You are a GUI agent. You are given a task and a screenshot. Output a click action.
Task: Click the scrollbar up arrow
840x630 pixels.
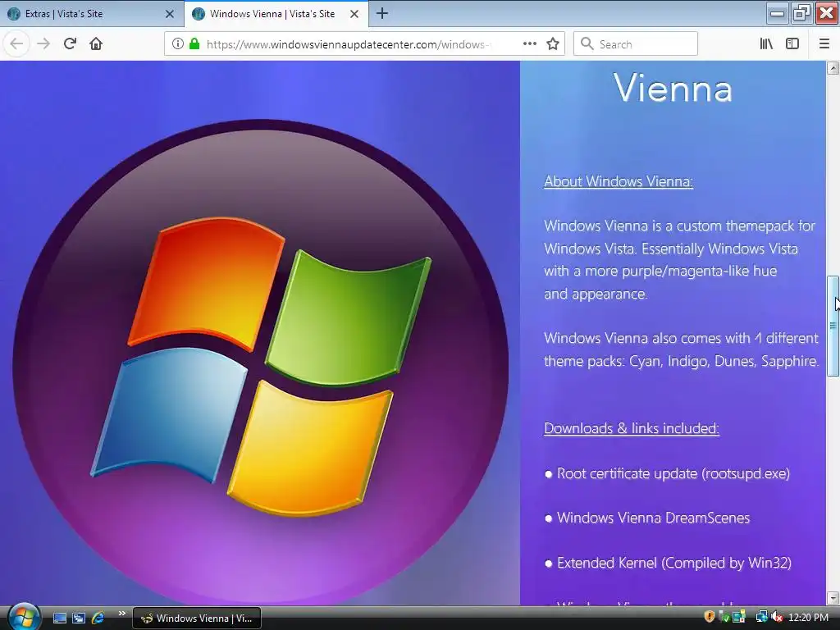coord(833,68)
